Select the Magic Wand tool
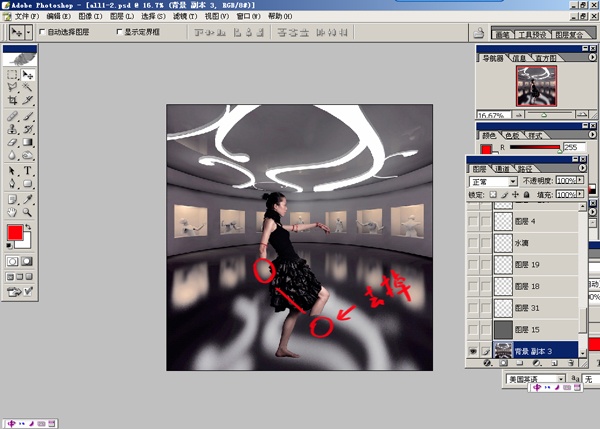Screen dimensions: 600x429 click(27, 87)
